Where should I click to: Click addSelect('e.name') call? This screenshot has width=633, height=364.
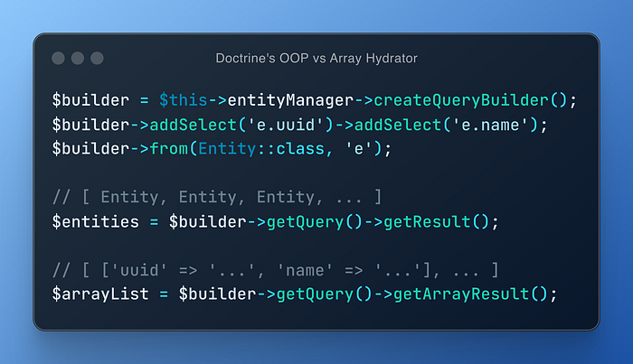click(x=446, y=125)
